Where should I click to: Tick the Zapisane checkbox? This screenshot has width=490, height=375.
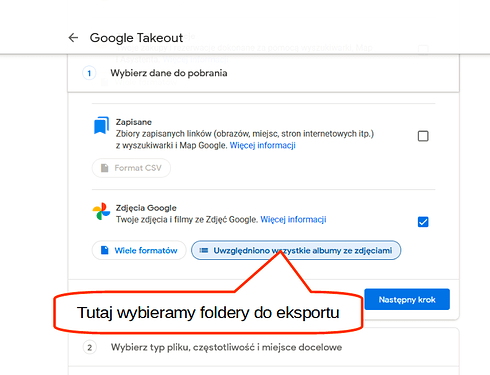coord(423,136)
